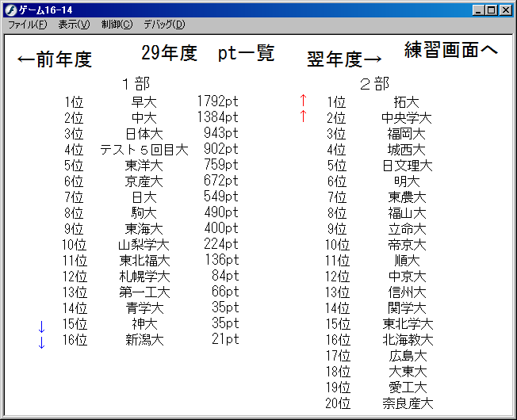This screenshot has width=517, height=420.
Task: Open the 制御(C) menu
Action: click(x=117, y=25)
